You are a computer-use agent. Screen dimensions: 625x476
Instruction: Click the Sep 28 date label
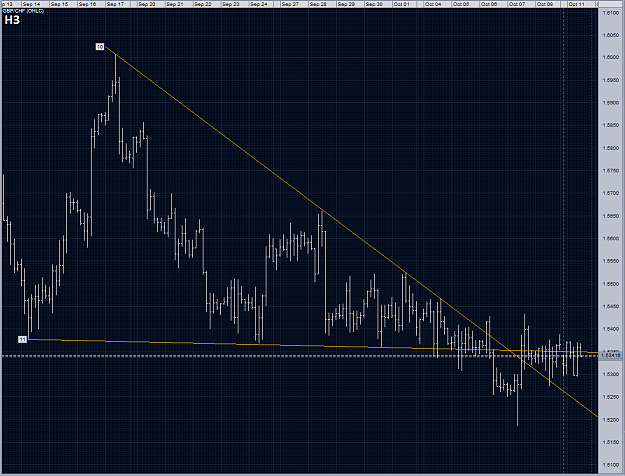click(318, 4)
